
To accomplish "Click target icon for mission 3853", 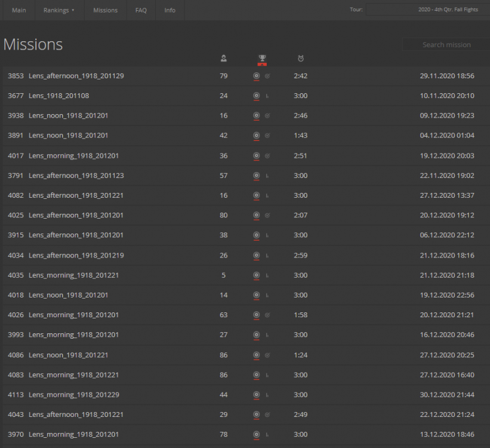I will point(256,76).
